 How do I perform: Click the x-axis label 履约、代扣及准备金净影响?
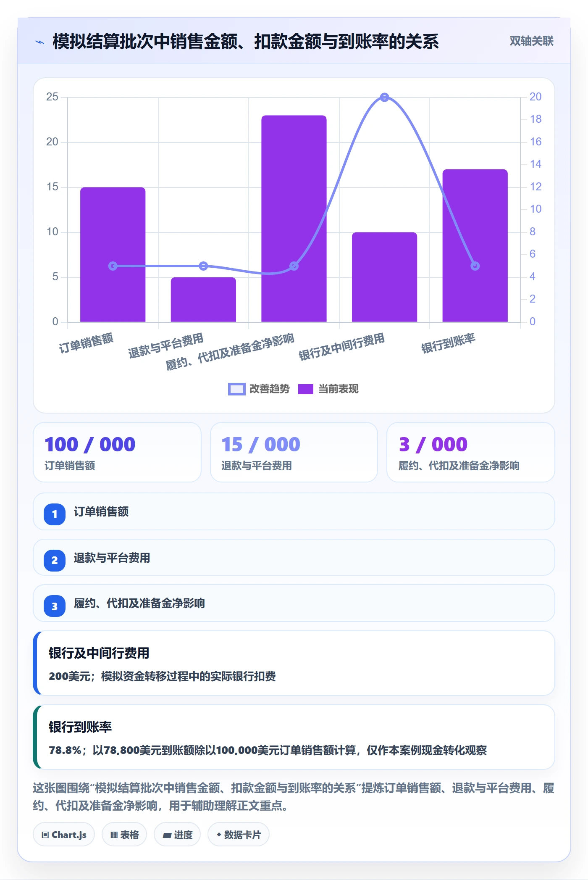tap(230, 352)
